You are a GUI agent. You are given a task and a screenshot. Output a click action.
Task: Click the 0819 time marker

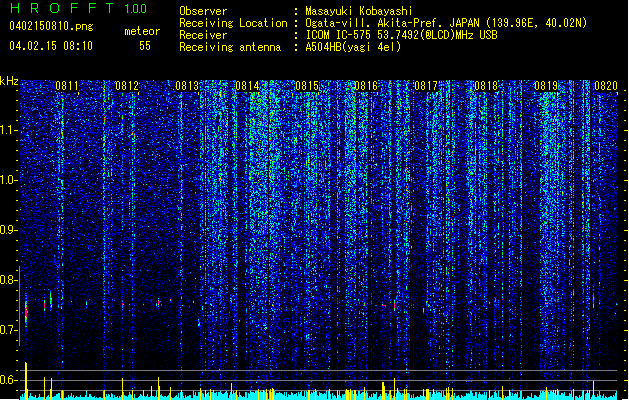click(546, 86)
